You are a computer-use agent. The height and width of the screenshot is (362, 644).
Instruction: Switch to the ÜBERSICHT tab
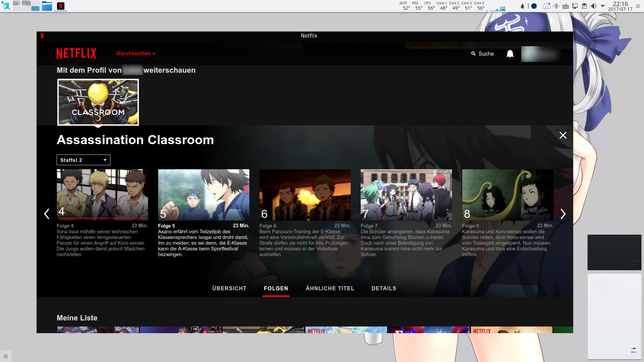pos(229,288)
